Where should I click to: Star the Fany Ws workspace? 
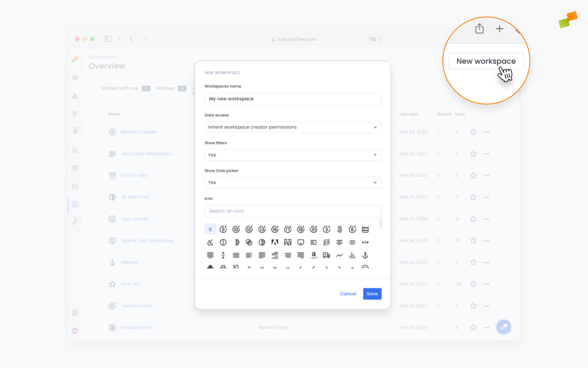[x=473, y=284]
